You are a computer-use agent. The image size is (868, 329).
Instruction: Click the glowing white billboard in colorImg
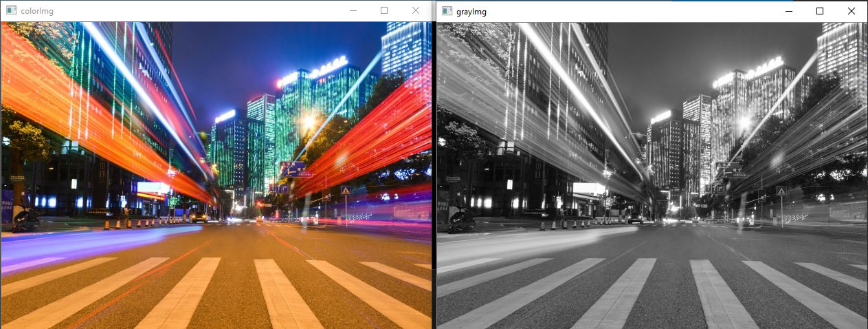pyautogui.click(x=153, y=188)
